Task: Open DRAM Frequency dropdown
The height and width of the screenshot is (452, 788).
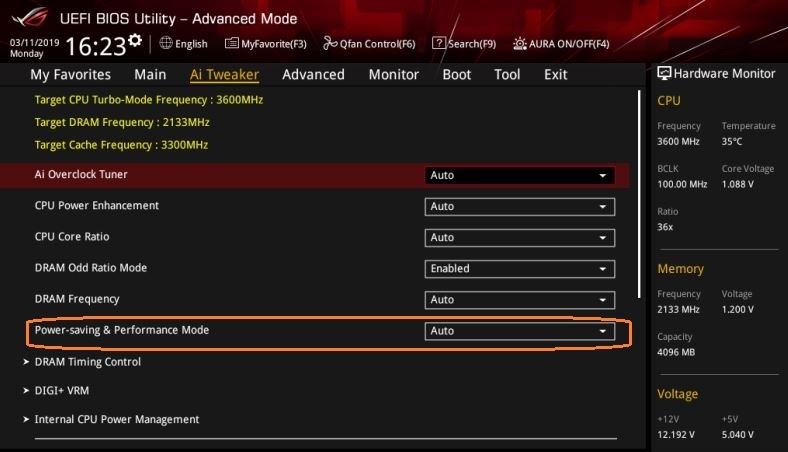Action: click(519, 300)
